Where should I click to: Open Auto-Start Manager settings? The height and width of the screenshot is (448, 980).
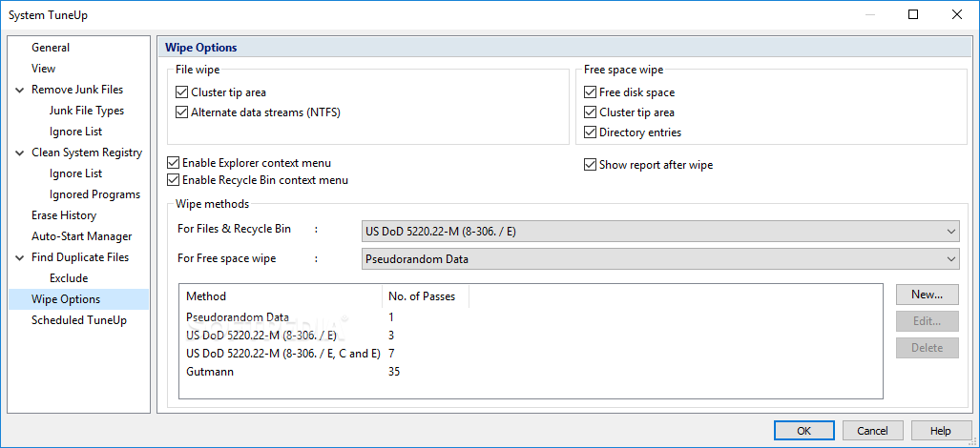[x=82, y=236]
